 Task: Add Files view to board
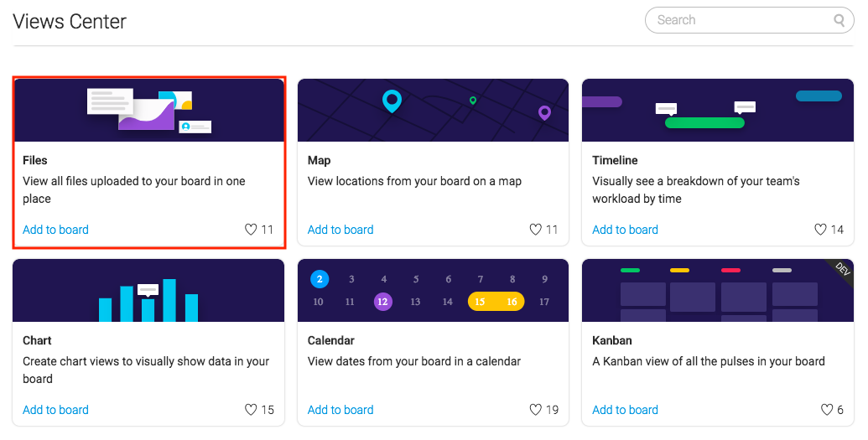[x=55, y=230]
